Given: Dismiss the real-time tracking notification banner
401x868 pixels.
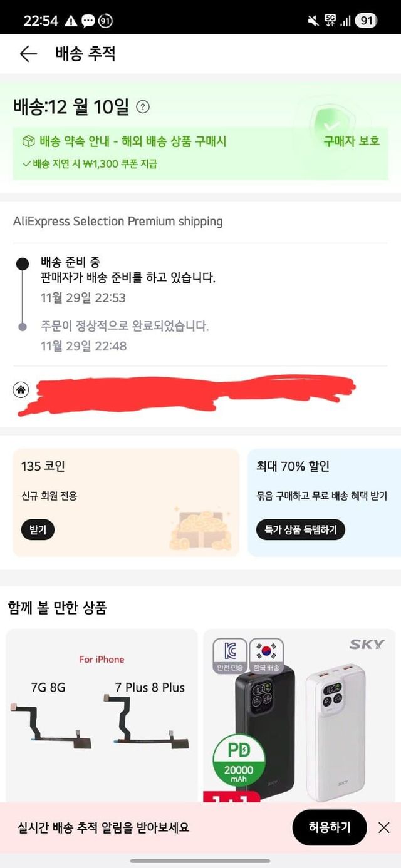Looking at the screenshot, I should click(x=383, y=827).
